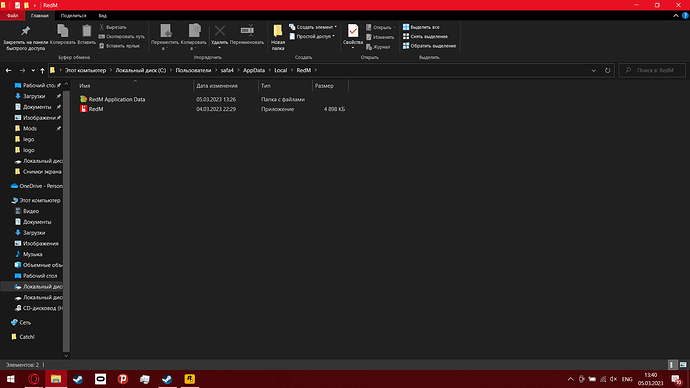
Task: Sort by the Имя column header
Action: (x=135, y=86)
